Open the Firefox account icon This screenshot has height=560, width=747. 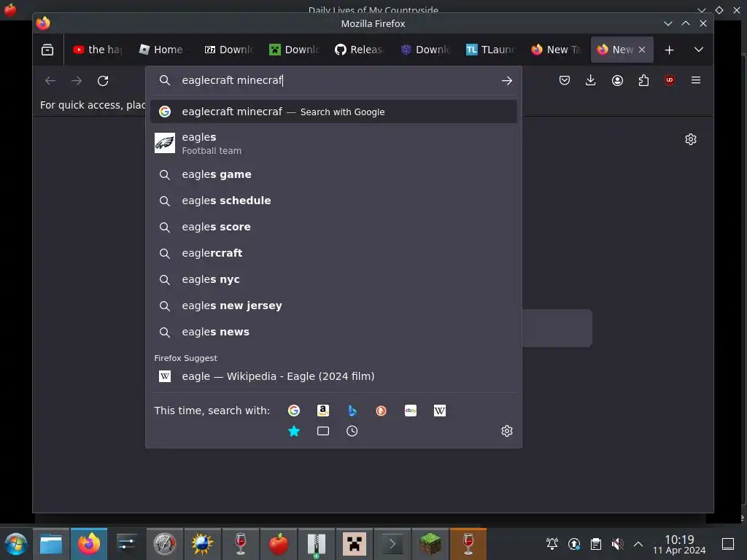(617, 80)
